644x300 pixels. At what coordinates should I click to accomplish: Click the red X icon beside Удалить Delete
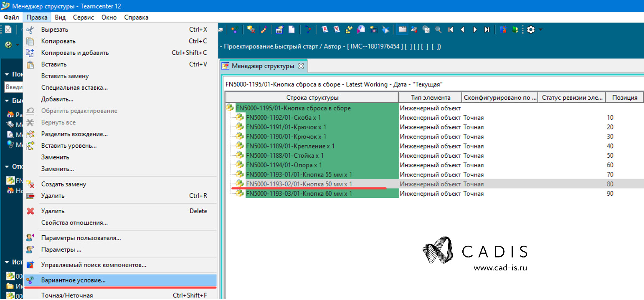30,211
